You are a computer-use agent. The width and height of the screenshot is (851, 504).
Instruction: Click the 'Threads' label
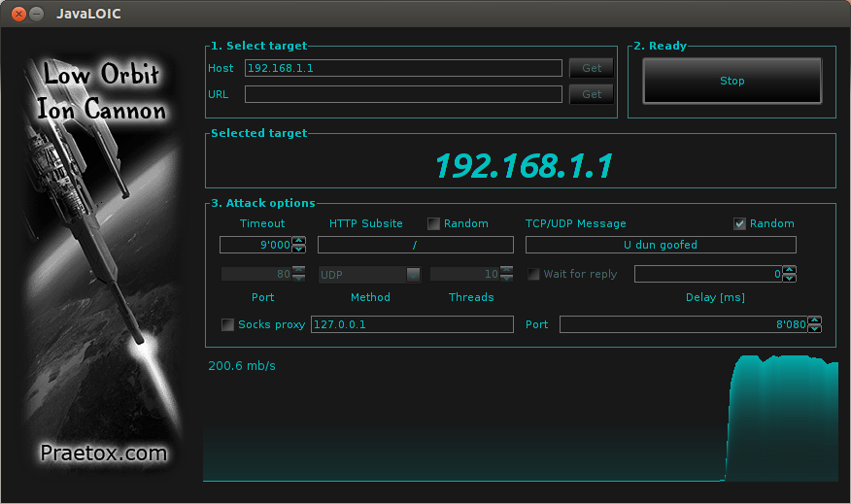tap(471, 297)
